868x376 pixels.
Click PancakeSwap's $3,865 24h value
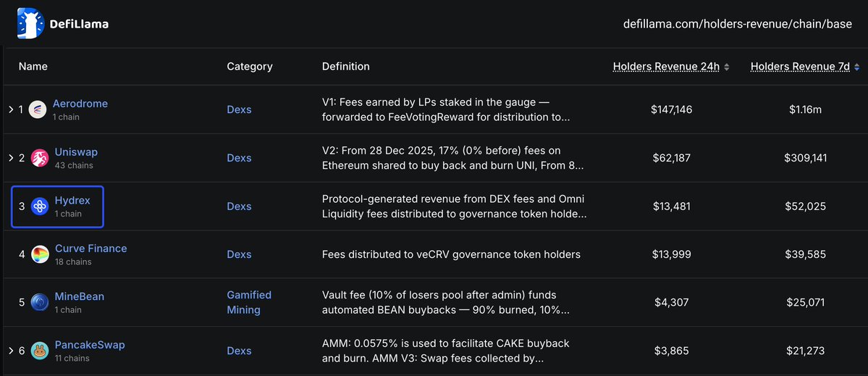point(672,351)
